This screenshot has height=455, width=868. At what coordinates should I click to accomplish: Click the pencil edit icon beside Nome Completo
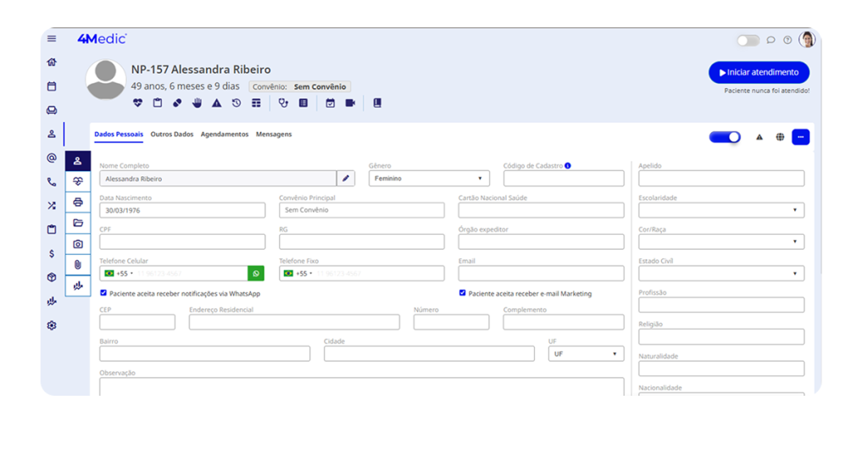point(346,179)
